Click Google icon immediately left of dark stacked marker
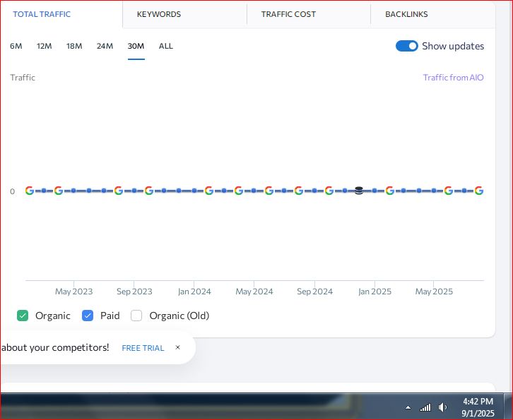 pos(329,191)
